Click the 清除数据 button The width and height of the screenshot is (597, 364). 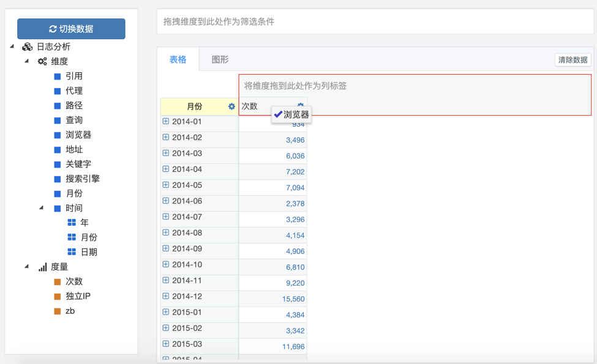573,60
